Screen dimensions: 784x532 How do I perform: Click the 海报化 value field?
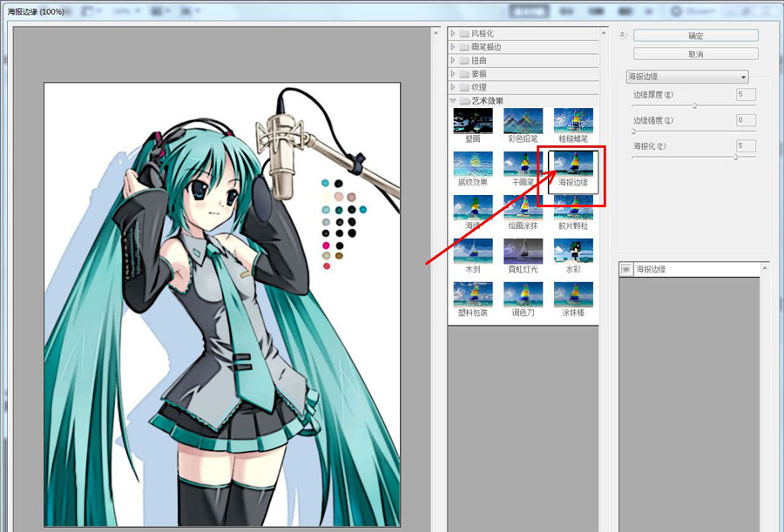[746, 145]
